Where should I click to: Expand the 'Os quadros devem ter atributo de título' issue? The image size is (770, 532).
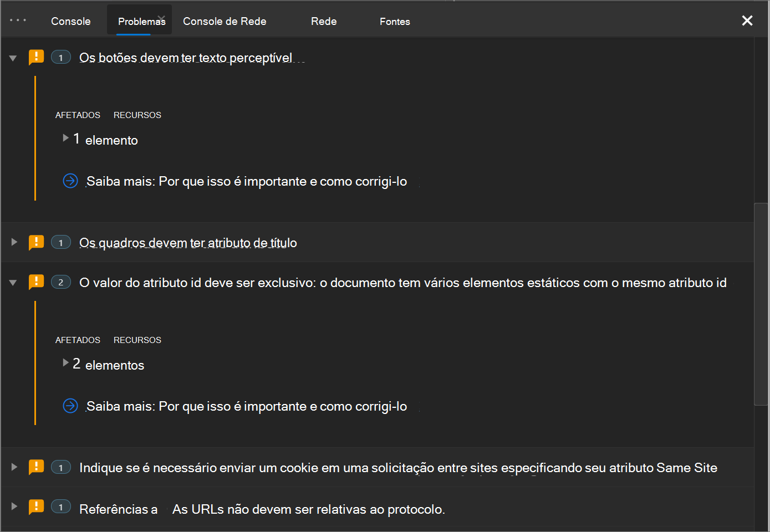tap(14, 242)
